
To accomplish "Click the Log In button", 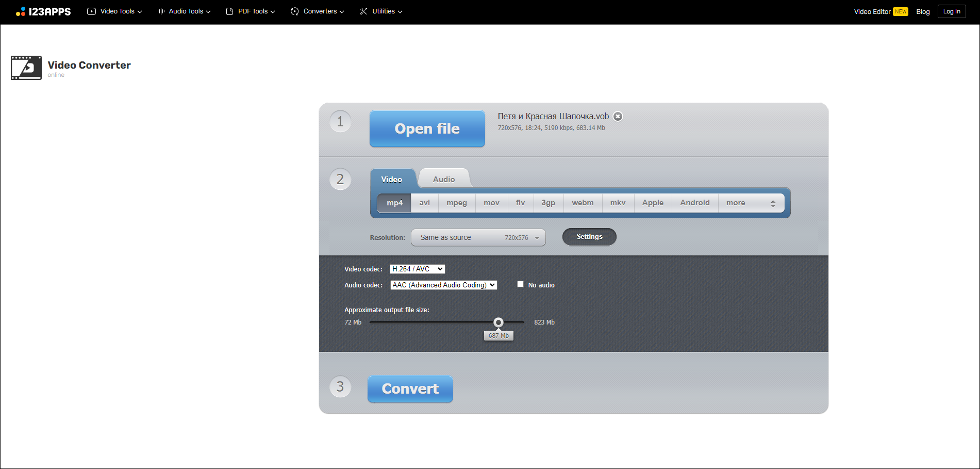I will [x=952, y=11].
